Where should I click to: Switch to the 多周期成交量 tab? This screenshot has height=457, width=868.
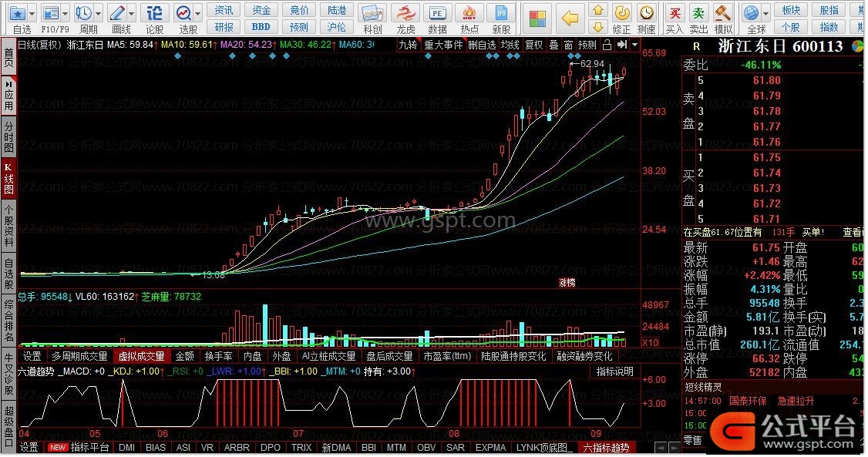(79, 356)
